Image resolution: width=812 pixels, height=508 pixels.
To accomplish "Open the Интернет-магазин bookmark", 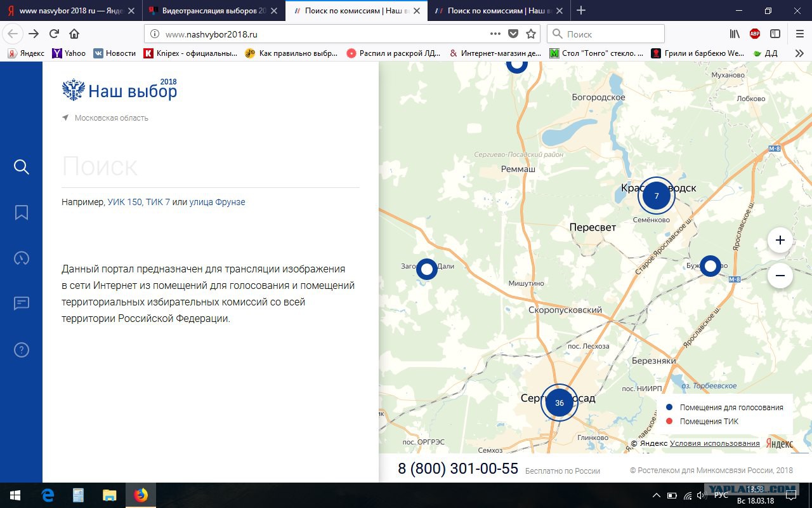I will [495, 53].
